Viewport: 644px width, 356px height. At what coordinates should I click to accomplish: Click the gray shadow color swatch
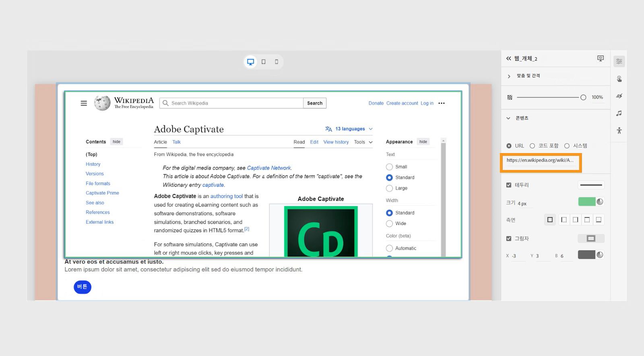coord(586,255)
